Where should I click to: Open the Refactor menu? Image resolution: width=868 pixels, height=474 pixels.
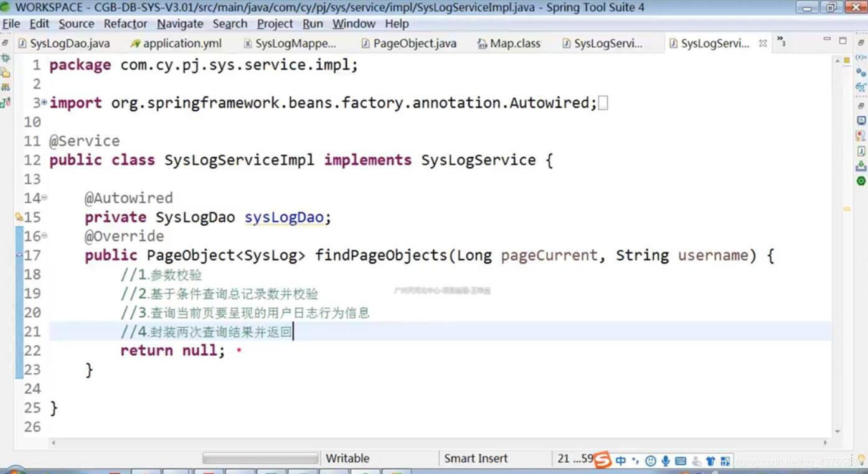[x=125, y=24]
